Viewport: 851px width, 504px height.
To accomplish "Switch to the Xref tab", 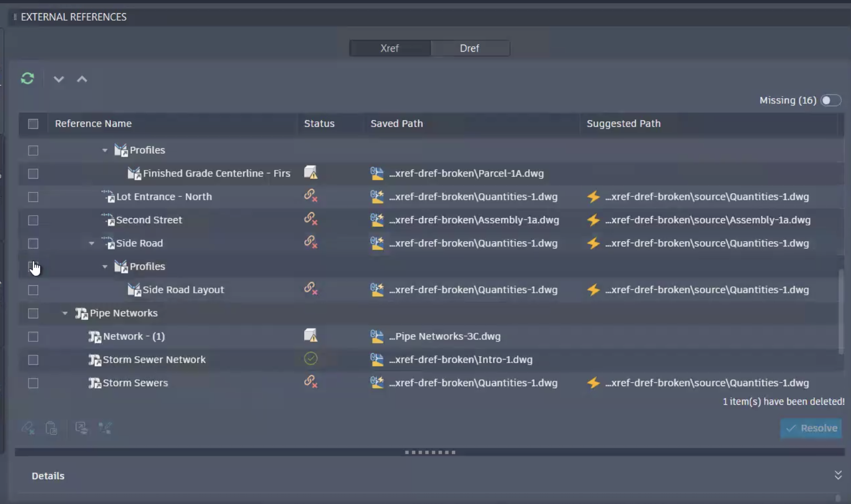I will pos(390,48).
